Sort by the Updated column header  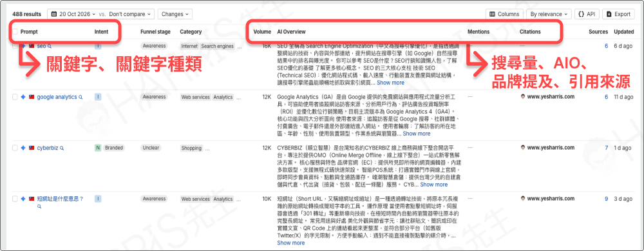click(623, 32)
